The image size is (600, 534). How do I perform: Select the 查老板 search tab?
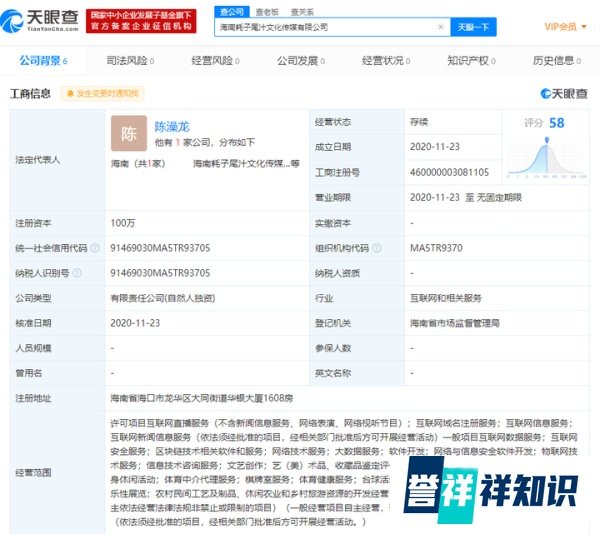267,12
